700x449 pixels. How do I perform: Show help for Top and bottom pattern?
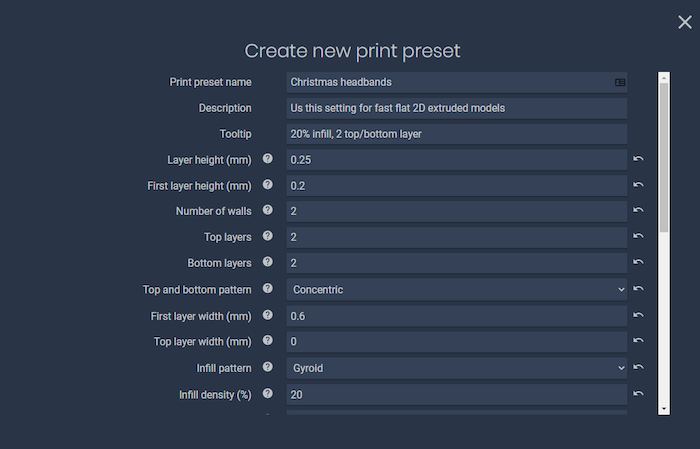pyautogui.click(x=267, y=288)
